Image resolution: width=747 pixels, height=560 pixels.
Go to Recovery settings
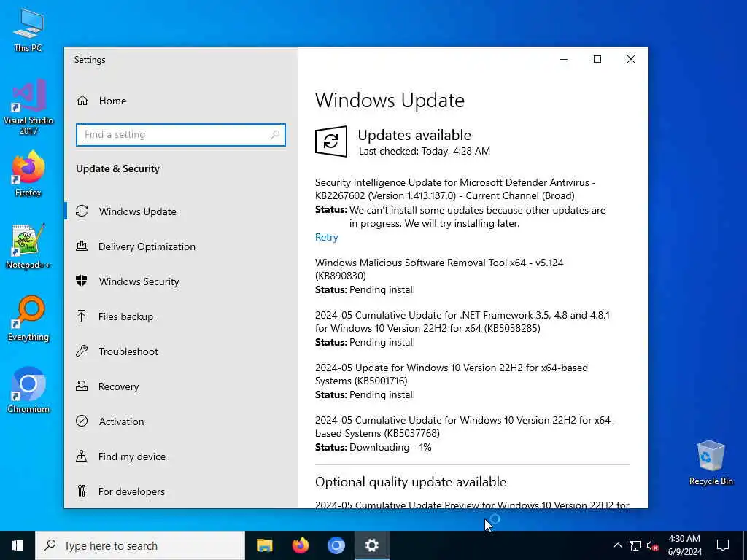[x=118, y=386]
